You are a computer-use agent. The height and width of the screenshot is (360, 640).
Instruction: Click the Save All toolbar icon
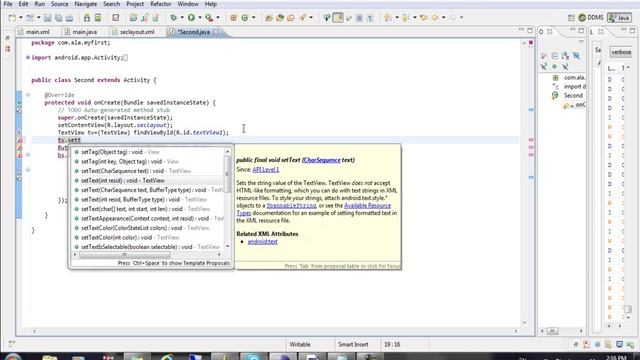pos(59,18)
